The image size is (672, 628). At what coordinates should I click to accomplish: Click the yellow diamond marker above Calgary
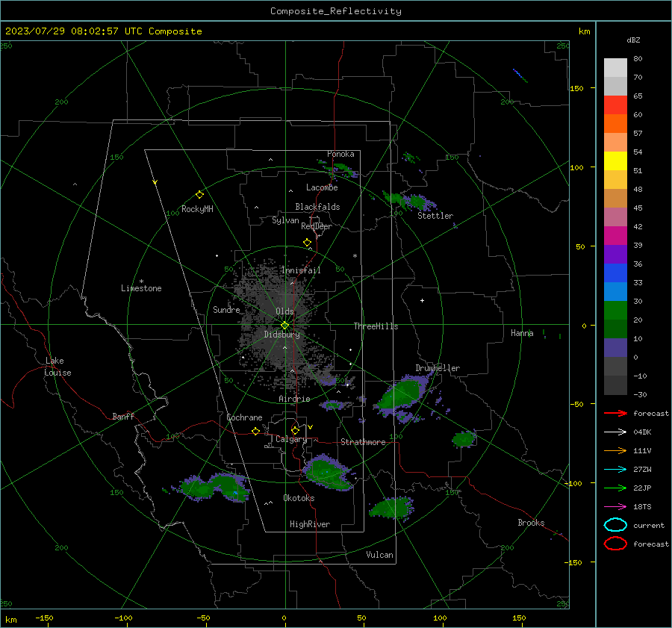point(295,430)
